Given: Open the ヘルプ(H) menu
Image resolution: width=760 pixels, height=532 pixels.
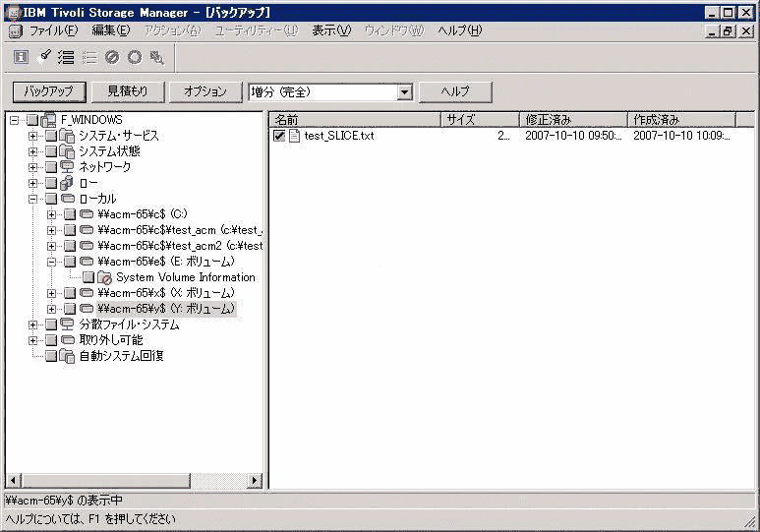Looking at the screenshot, I should click(460, 30).
